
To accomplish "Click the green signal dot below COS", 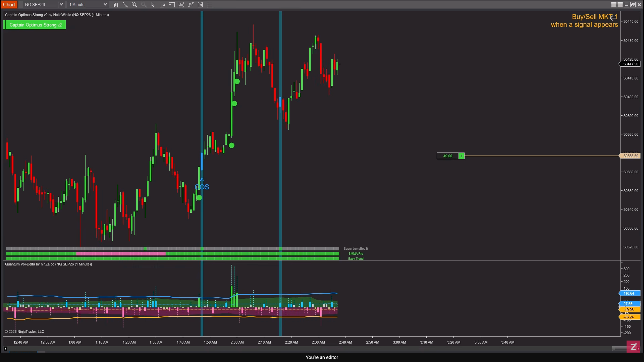I will (x=199, y=198).
